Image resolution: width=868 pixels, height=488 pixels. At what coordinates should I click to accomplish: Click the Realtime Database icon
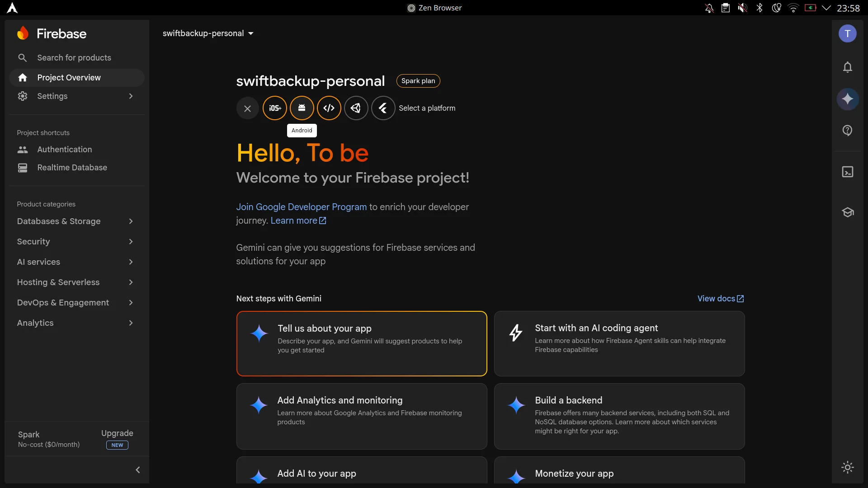click(23, 168)
